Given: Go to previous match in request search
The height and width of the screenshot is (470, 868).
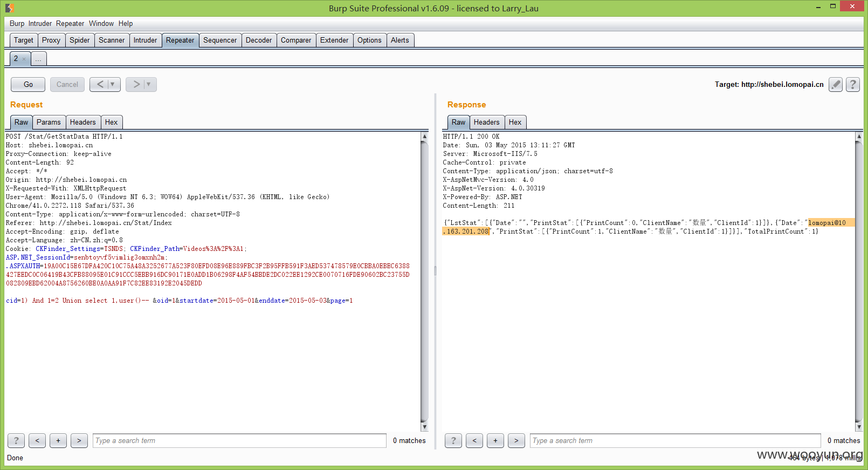Looking at the screenshot, I should click(37, 441).
